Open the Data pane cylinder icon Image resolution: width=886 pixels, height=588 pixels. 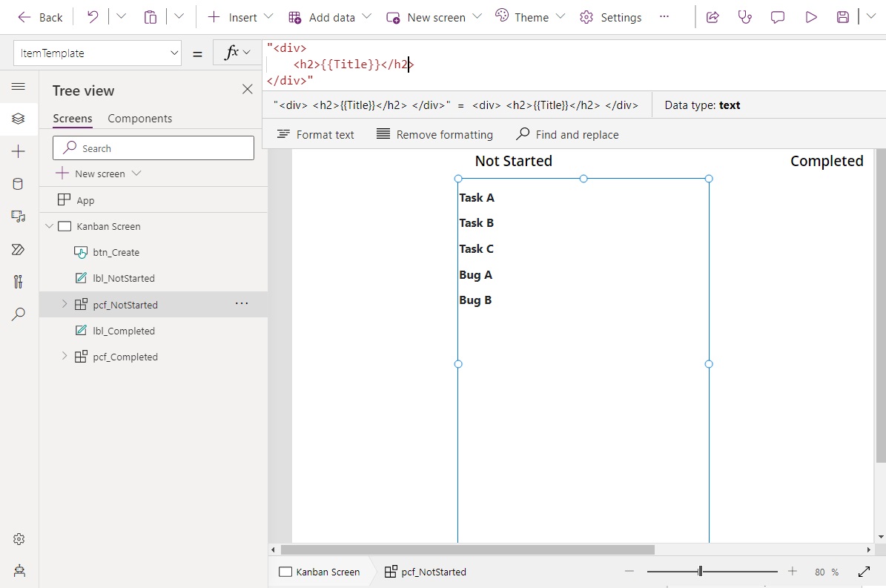pyautogui.click(x=19, y=184)
